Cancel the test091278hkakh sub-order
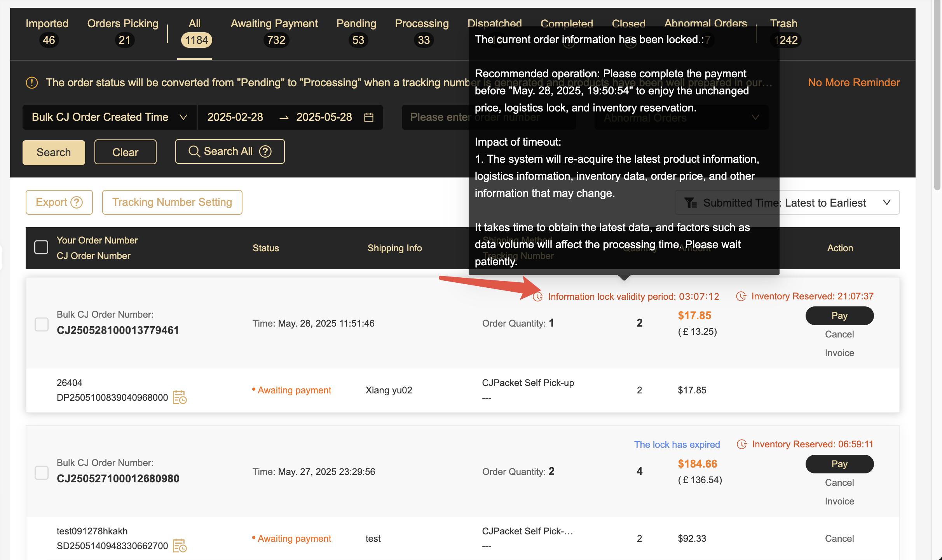 (x=839, y=539)
